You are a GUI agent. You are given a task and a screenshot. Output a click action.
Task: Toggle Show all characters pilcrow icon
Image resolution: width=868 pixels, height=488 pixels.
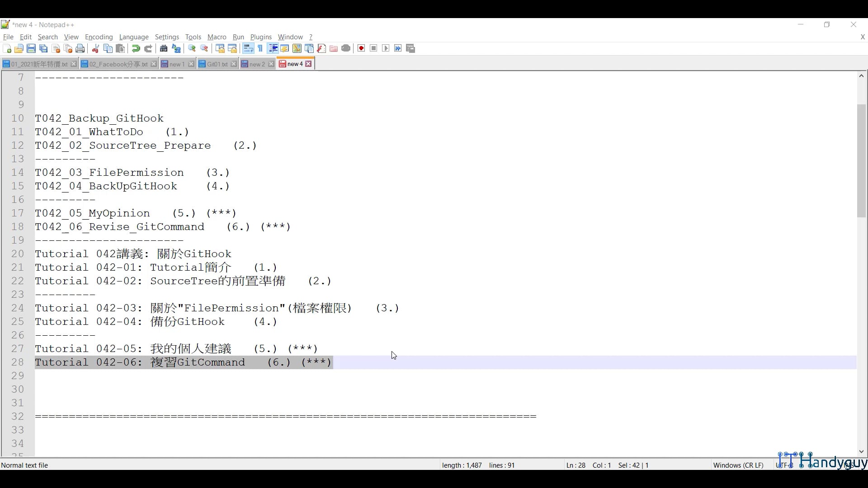pos(260,49)
